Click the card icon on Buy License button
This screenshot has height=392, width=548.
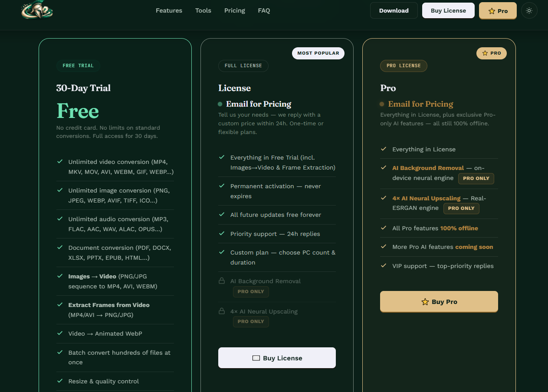(x=256, y=358)
